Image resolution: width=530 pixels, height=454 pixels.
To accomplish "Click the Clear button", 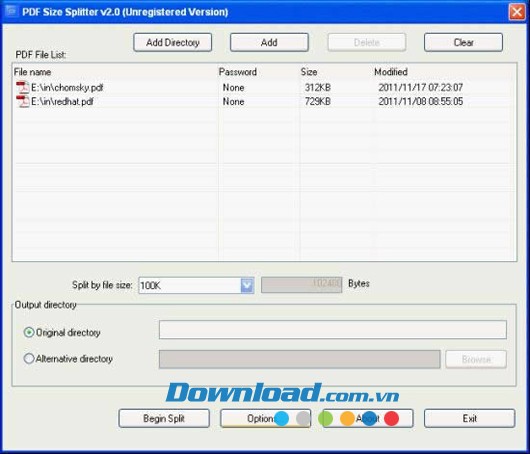I will pos(463,42).
